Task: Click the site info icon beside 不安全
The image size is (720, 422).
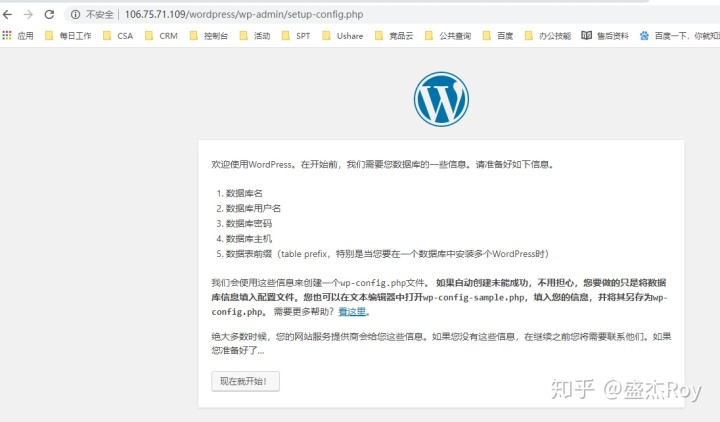Action: (x=75, y=15)
